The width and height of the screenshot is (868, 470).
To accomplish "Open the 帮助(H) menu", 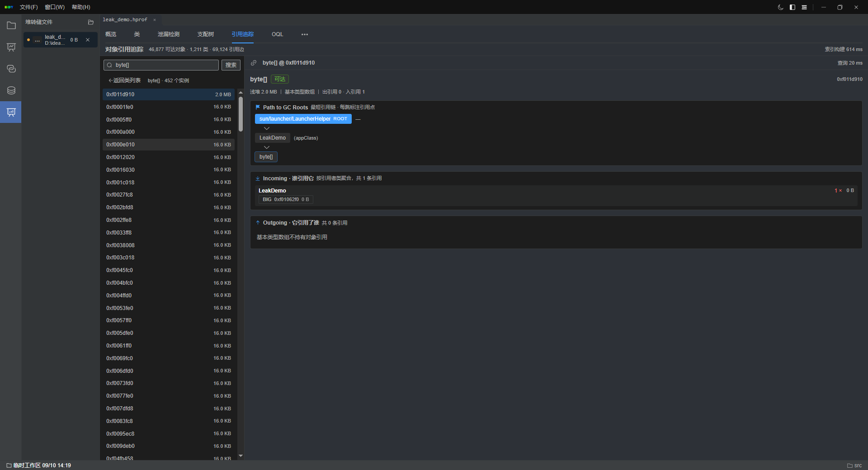I will (81, 7).
